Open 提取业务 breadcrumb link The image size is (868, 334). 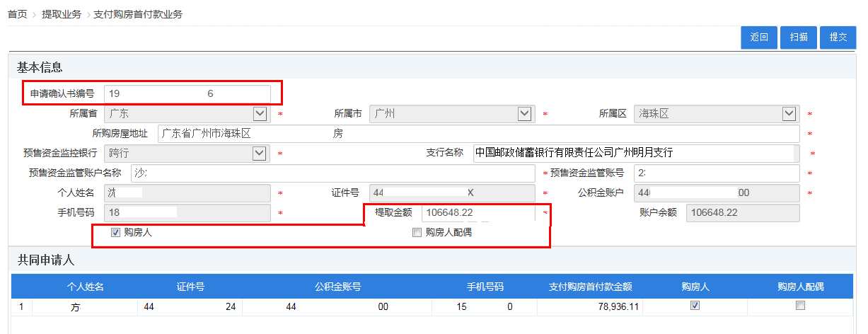[62, 14]
